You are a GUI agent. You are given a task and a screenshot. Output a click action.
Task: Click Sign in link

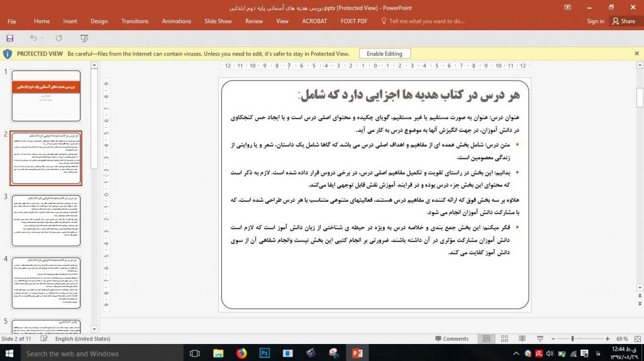click(595, 21)
